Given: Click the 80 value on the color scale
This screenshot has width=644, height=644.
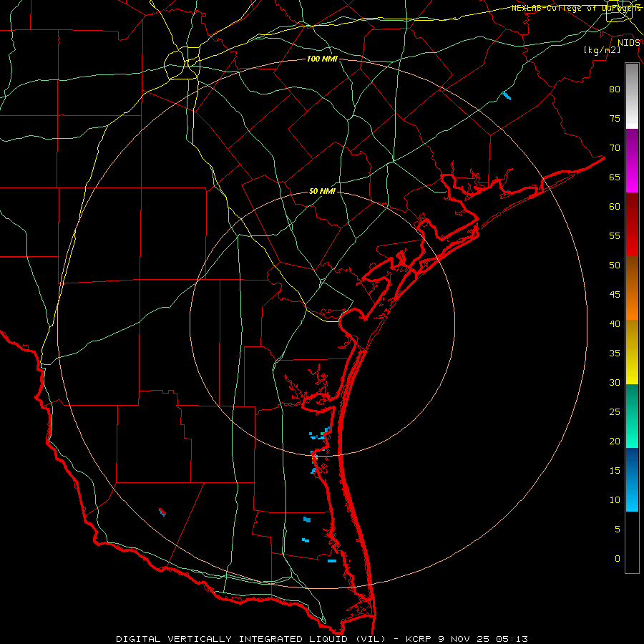Looking at the screenshot, I should point(615,89).
